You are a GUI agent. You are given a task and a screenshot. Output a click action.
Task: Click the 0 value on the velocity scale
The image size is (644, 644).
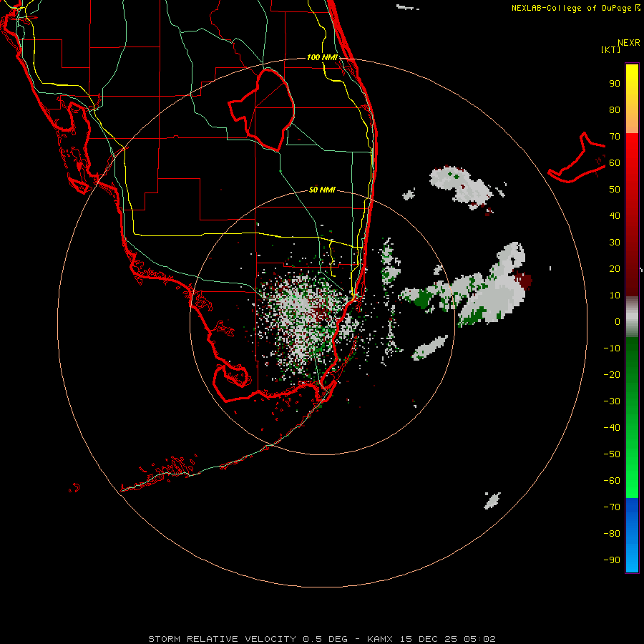(x=618, y=322)
